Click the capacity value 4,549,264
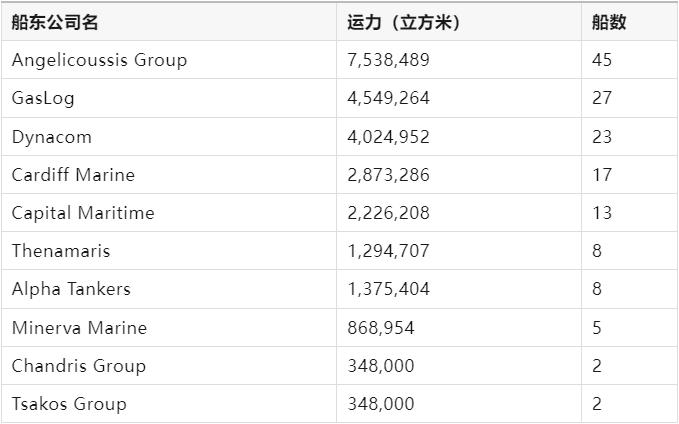679x424 pixels. point(388,98)
